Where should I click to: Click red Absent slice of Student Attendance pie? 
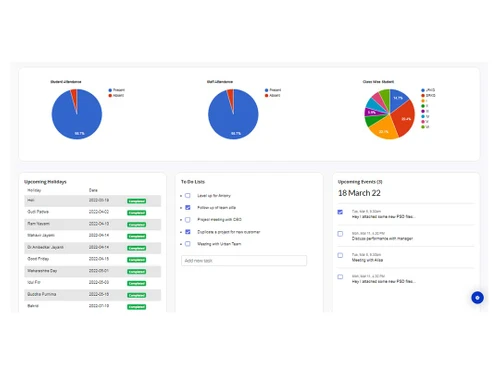(74, 95)
